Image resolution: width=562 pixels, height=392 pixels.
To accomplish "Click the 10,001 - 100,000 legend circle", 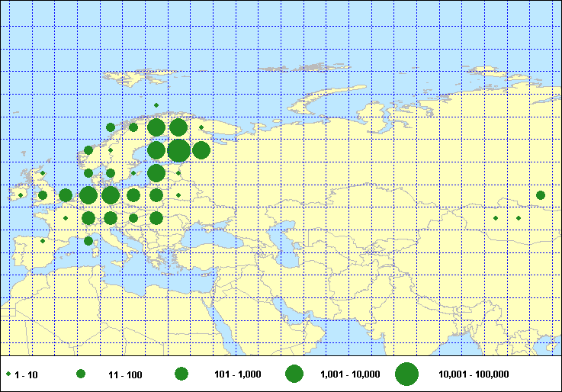I will point(407,374).
